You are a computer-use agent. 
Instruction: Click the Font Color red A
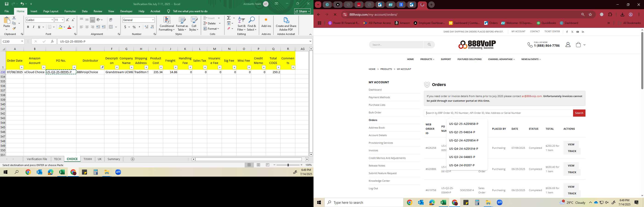70,27
